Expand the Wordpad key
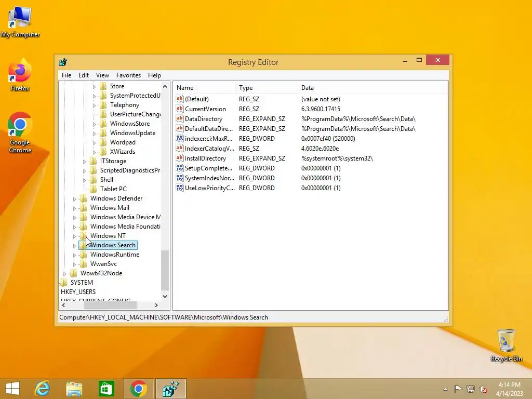532x399 pixels. pos(95,143)
